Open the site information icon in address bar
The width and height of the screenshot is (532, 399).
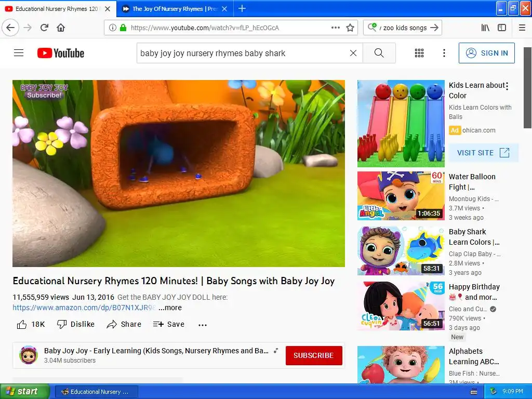tap(113, 28)
